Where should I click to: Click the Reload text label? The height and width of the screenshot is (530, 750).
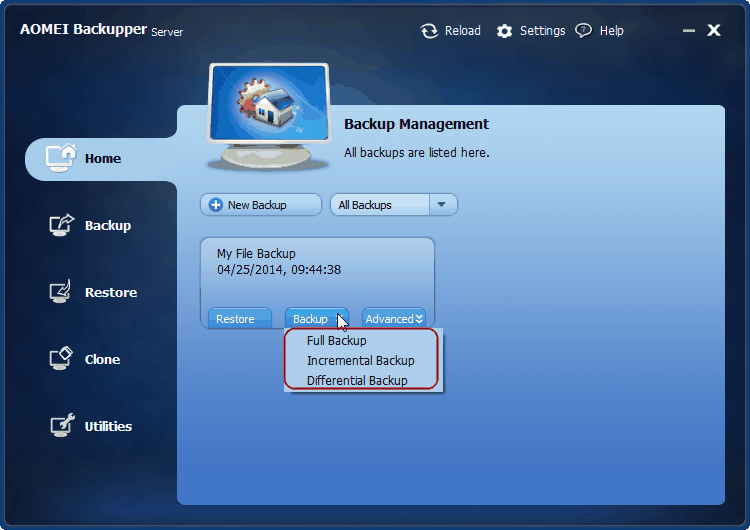463,31
